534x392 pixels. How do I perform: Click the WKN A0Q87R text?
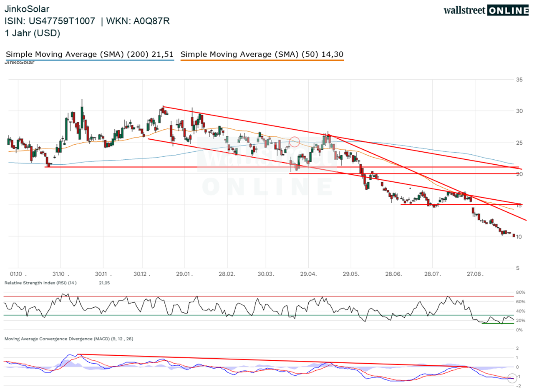[139, 21]
